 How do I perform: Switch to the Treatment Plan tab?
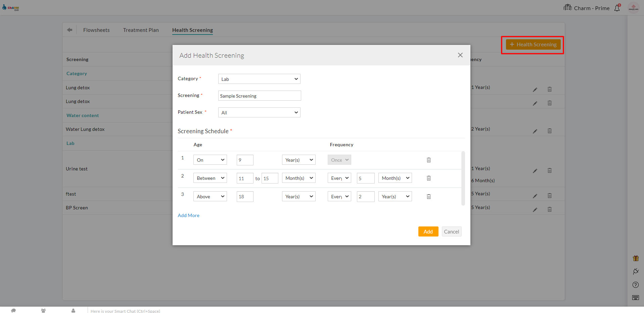pyautogui.click(x=141, y=30)
